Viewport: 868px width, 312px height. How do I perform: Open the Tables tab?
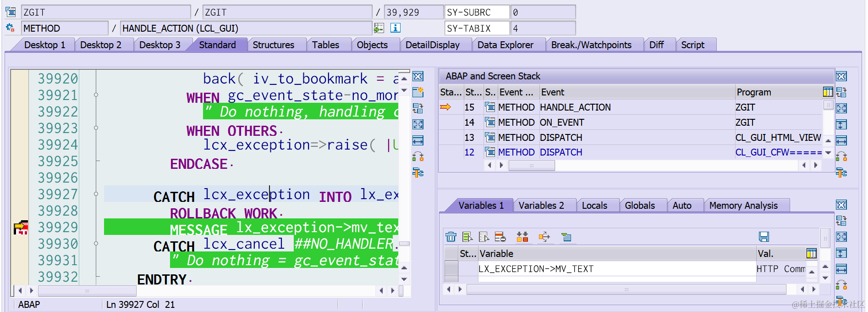(326, 45)
